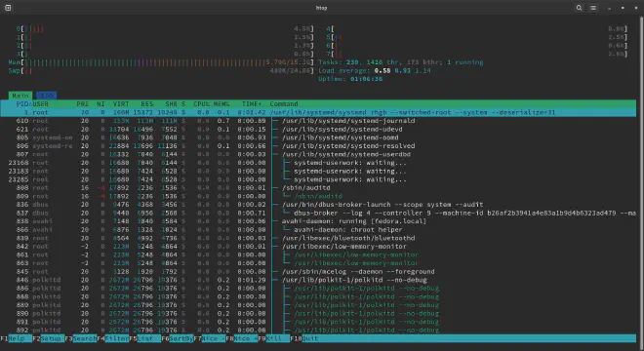Click the Swp usage meter bar
The height and width of the screenshot is (351, 644).
click(161, 70)
